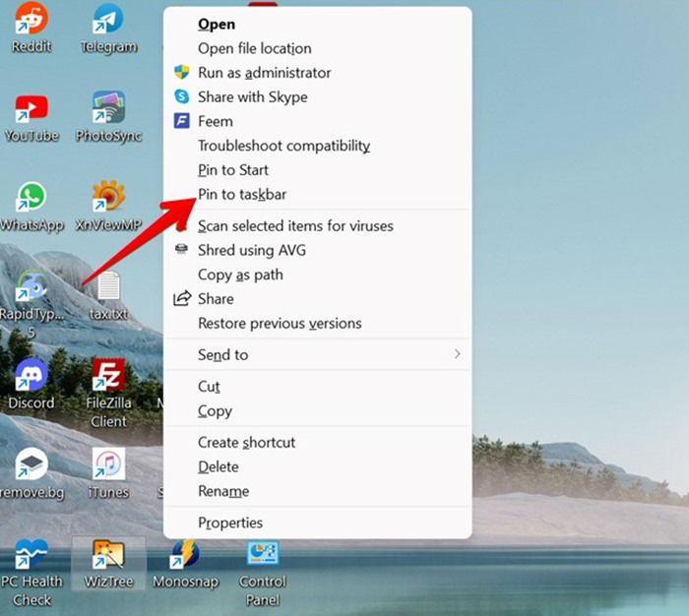This screenshot has height=616, width=689.
Task: Choose Shred using AVG
Action: point(317,250)
